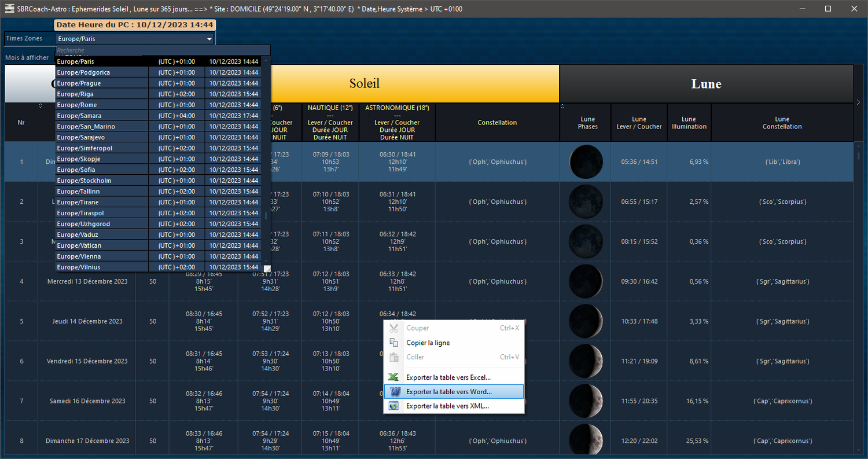Click the Soleil header banner
868x459 pixels.
click(x=365, y=84)
